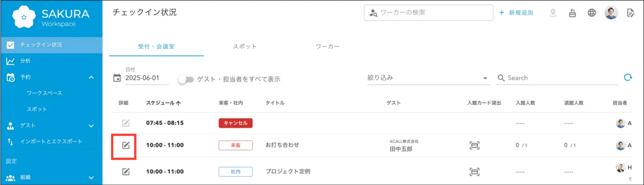Click the refresh icon beside Search
644x185 pixels.
(628, 78)
